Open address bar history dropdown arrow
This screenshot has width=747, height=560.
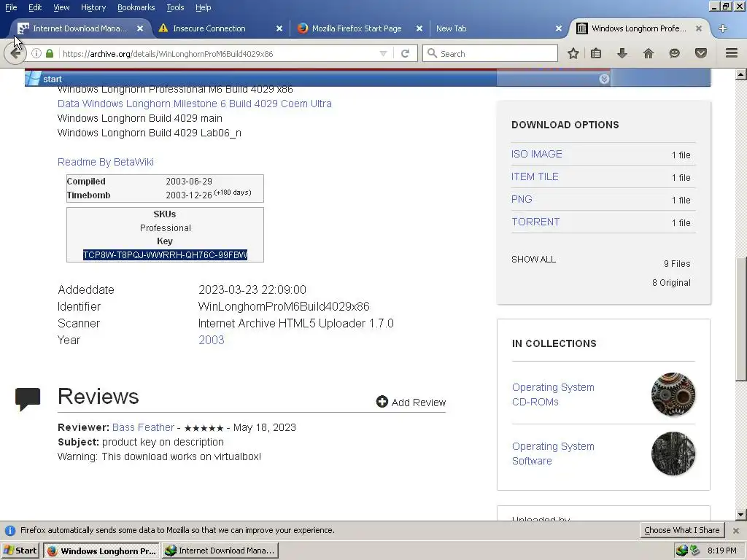pos(383,54)
